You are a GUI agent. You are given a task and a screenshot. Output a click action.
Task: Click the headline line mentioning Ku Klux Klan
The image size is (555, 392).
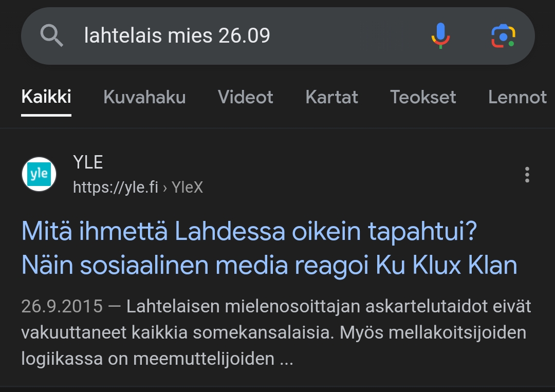(x=269, y=265)
